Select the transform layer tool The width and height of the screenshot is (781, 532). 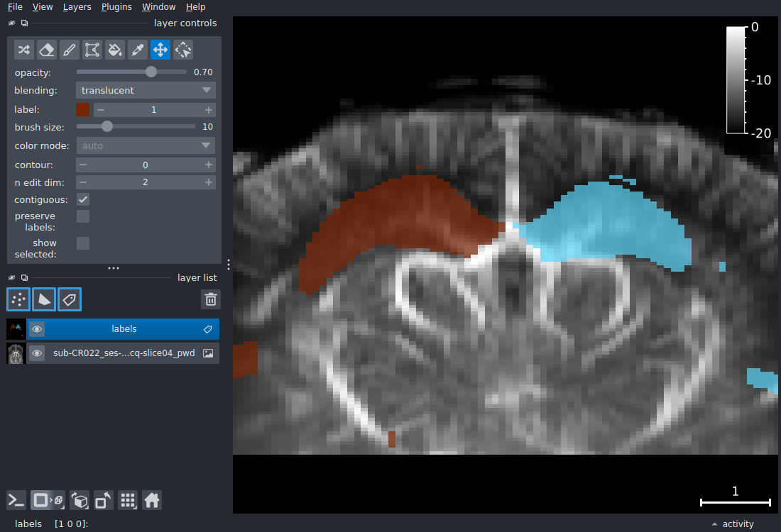(183, 50)
